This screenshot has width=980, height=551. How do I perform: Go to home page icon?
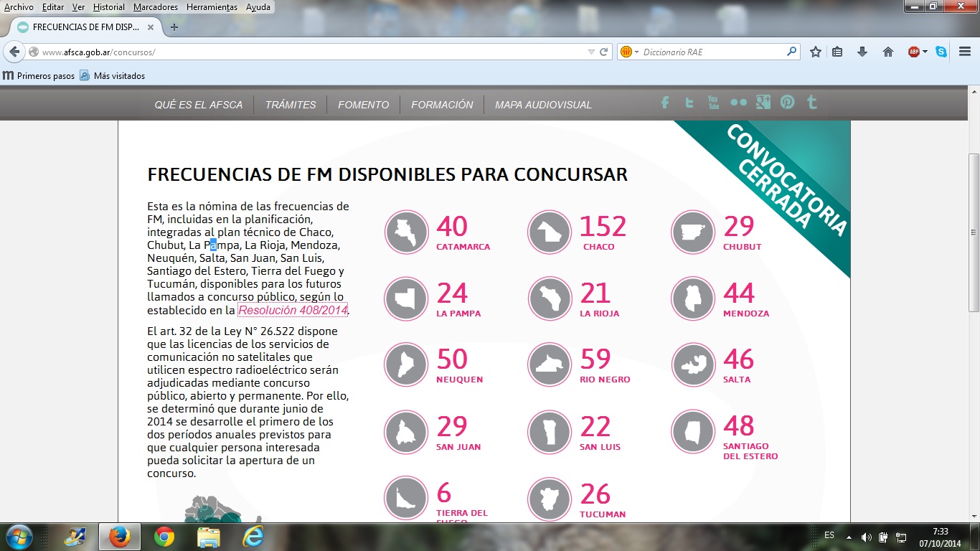click(x=888, y=52)
